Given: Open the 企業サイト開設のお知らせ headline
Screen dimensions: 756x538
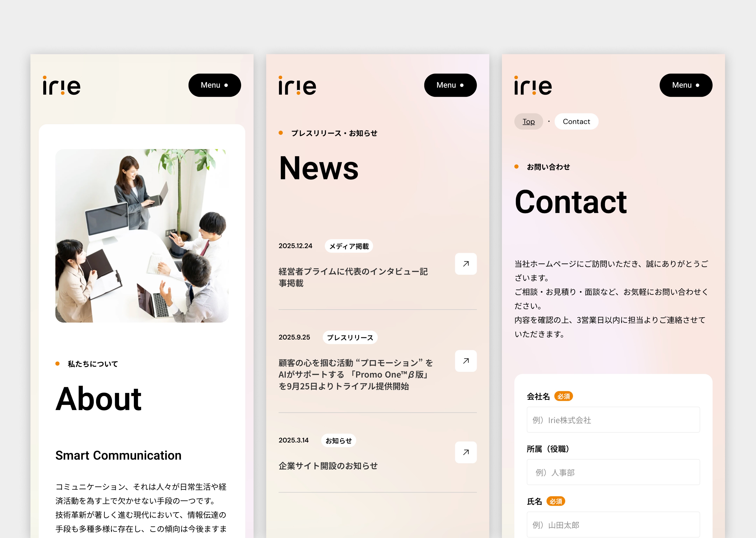Looking at the screenshot, I should (x=328, y=466).
